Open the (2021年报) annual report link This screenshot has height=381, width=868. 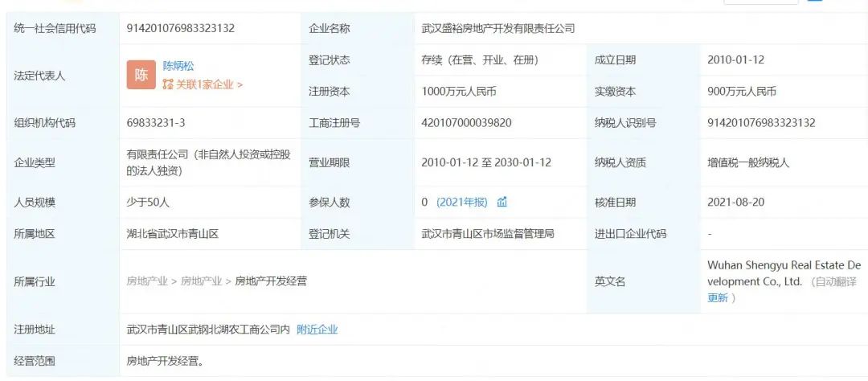[462, 202]
